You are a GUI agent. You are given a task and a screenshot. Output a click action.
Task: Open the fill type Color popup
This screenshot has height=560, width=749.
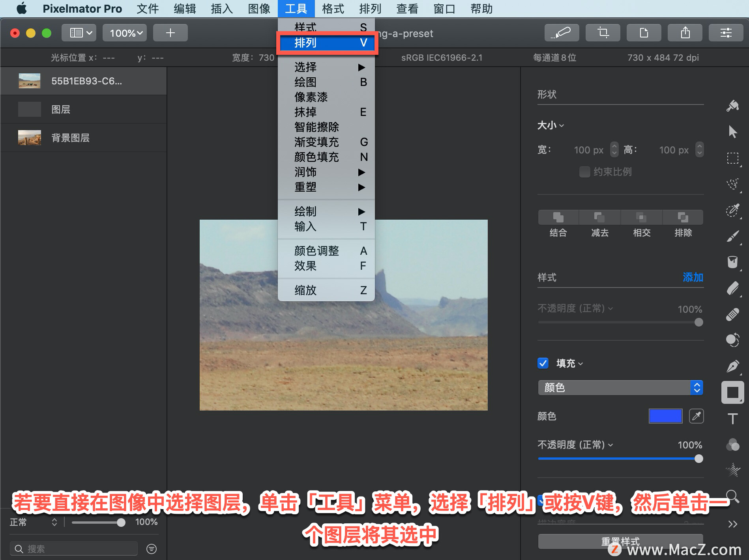(620, 388)
